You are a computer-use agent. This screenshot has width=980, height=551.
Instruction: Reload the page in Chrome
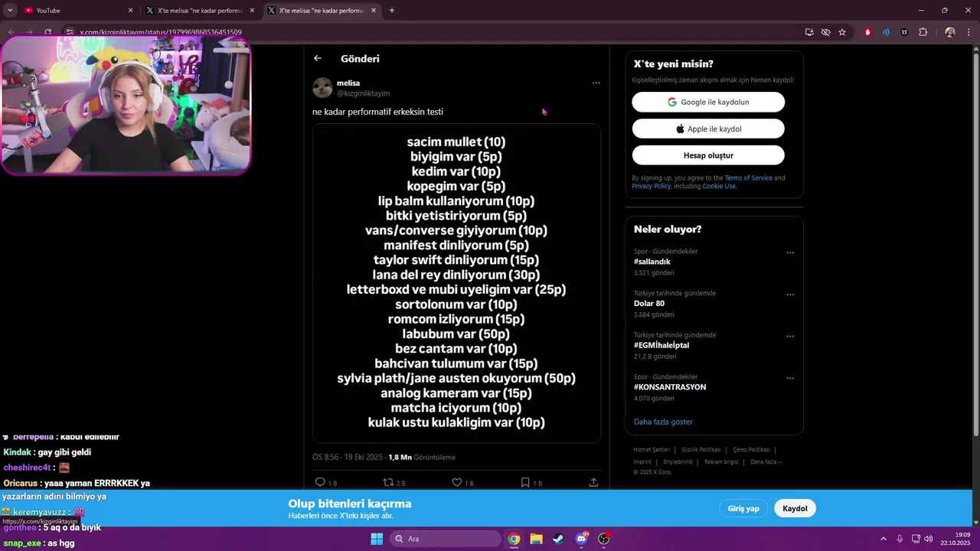pyautogui.click(x=47, y=32)
